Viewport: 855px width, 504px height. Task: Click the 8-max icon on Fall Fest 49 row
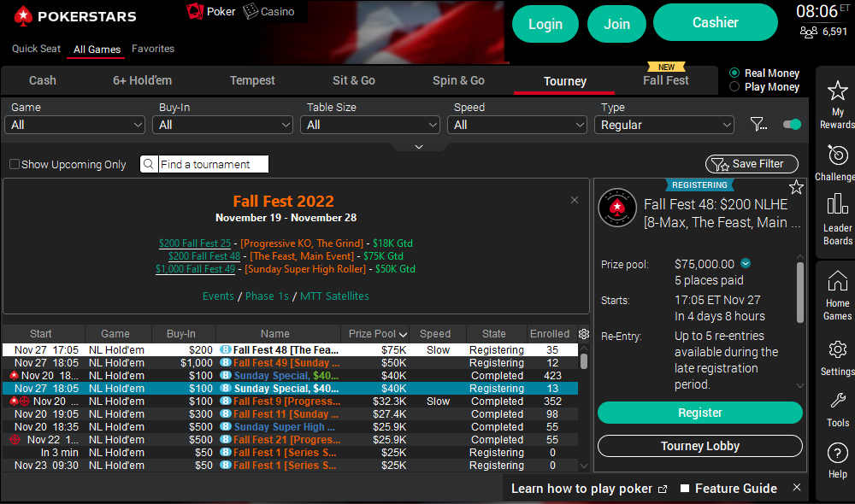pos(225,363)
